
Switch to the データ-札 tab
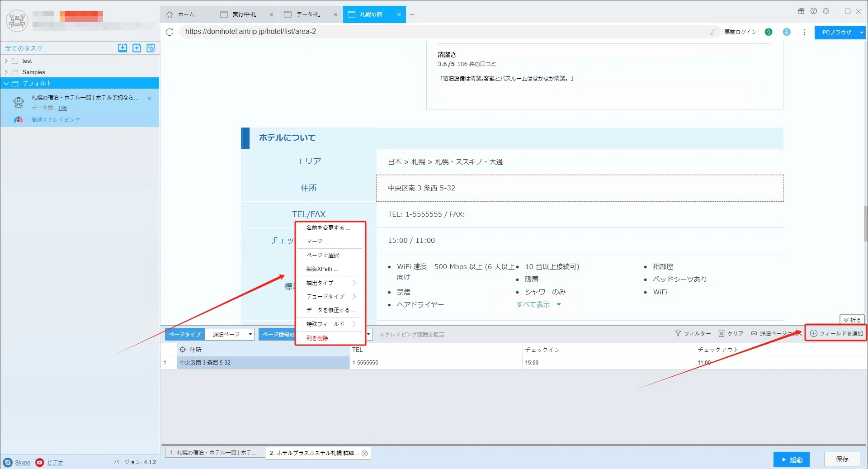pos(311,14)
